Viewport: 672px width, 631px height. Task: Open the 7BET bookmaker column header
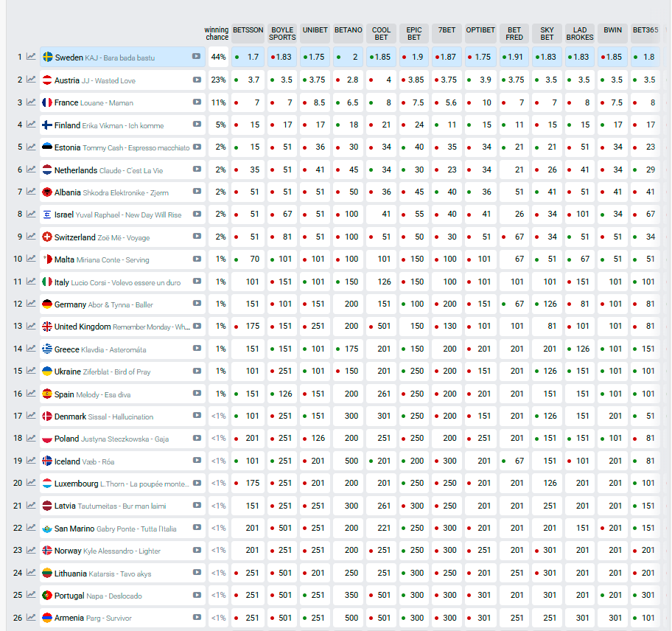tap(447, 33)
